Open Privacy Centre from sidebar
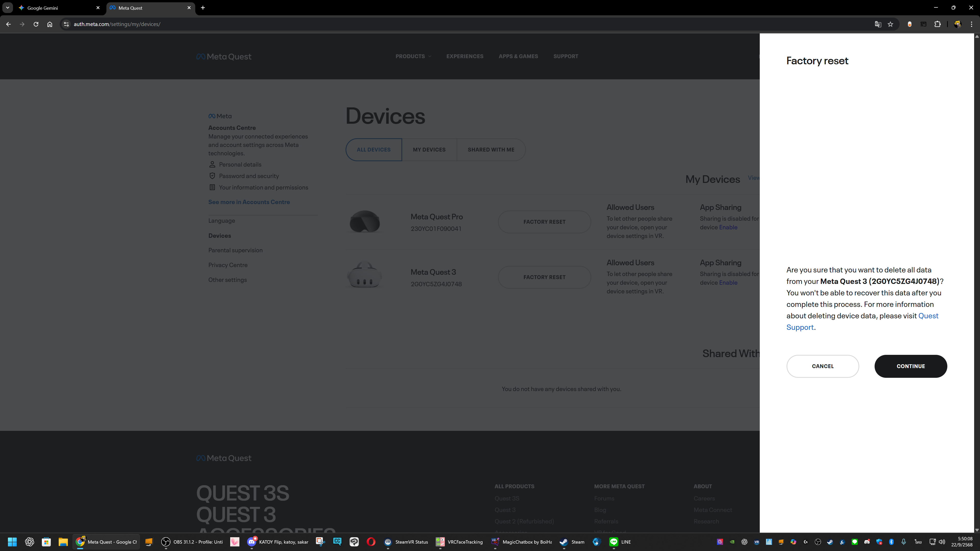Image resolution: width=980 pixels, height=551 pixels. pos(227,265)
